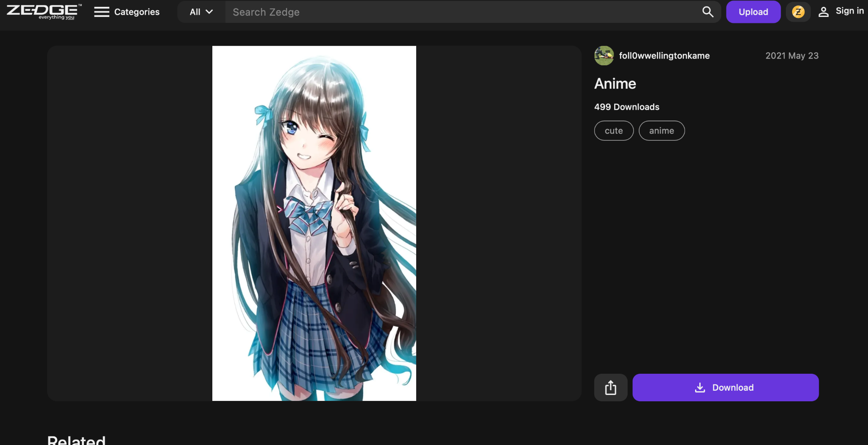Click the share icon button
The image size is (868, 445).
click(611, 387)
